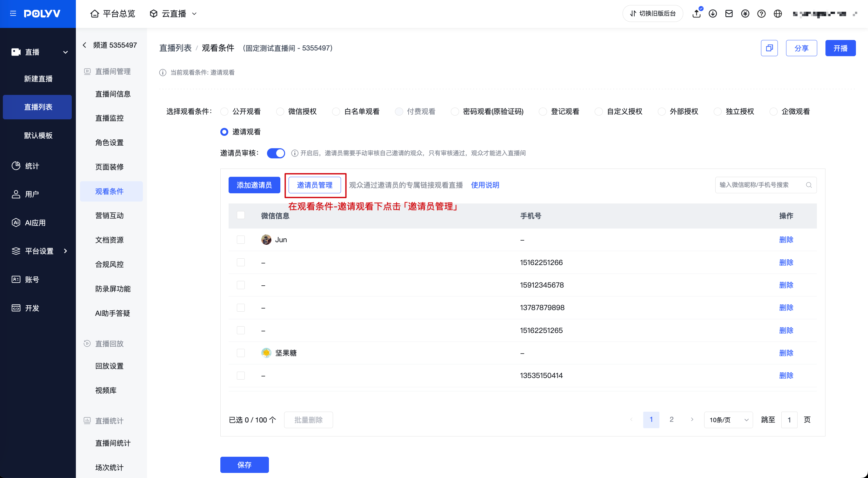This screenshot has height=478, width=868.
Task: Open 直播监控 in the channel menu
Action: [x=110, y=118]
